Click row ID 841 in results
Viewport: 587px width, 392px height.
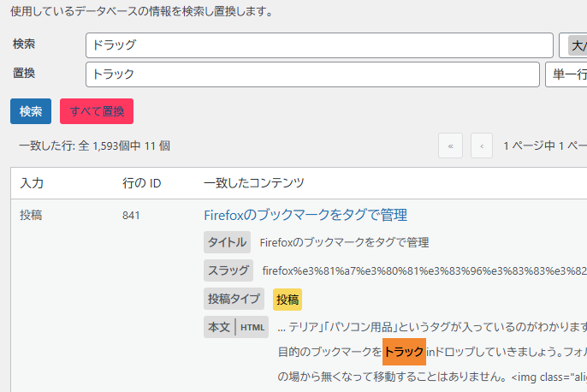click(131, 215)
